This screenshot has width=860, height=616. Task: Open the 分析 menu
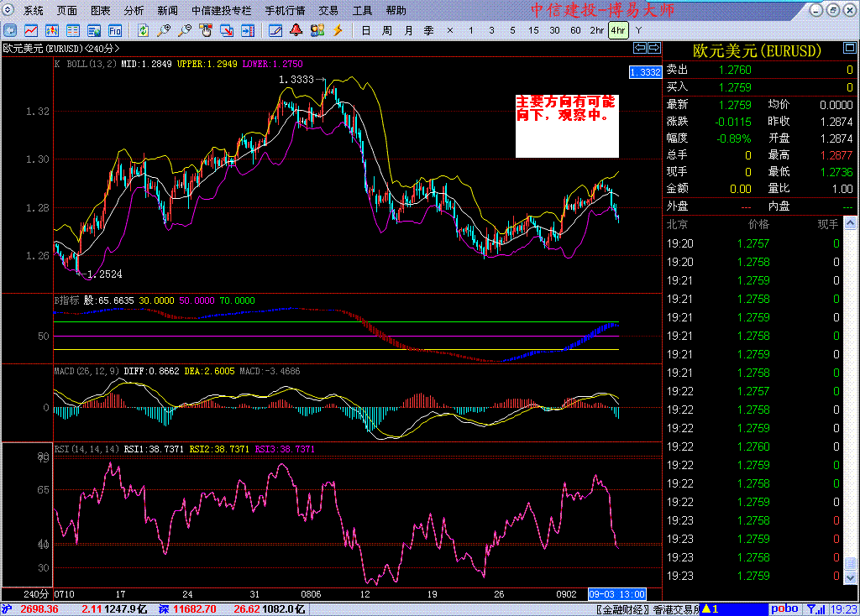[134, 10]
